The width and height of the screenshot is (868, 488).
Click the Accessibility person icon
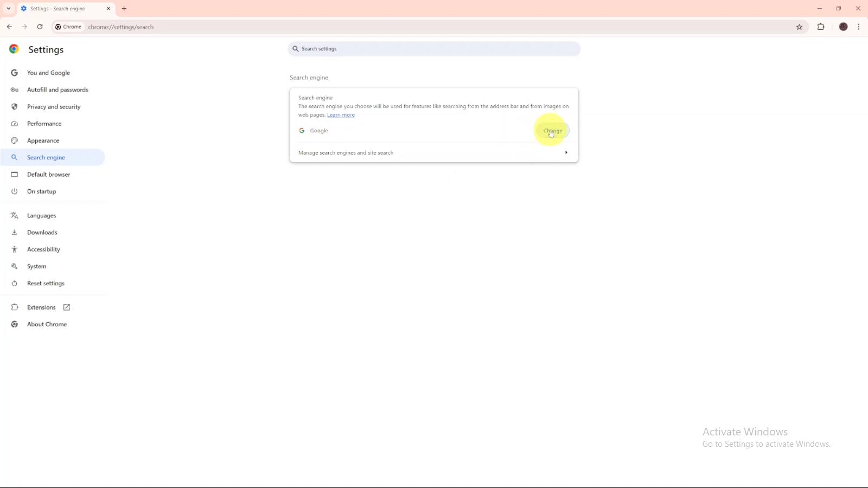point(15,249)
